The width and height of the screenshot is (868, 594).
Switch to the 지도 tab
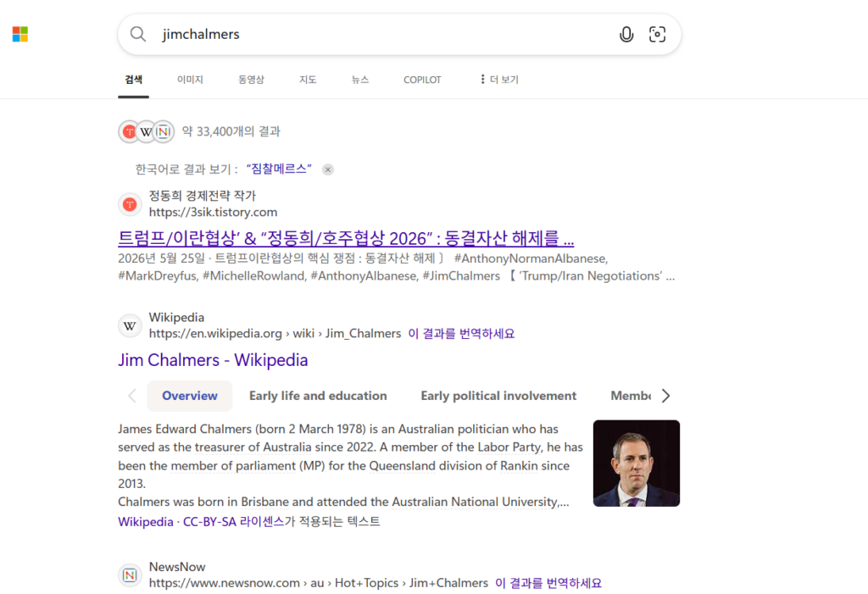coord(308,80)
